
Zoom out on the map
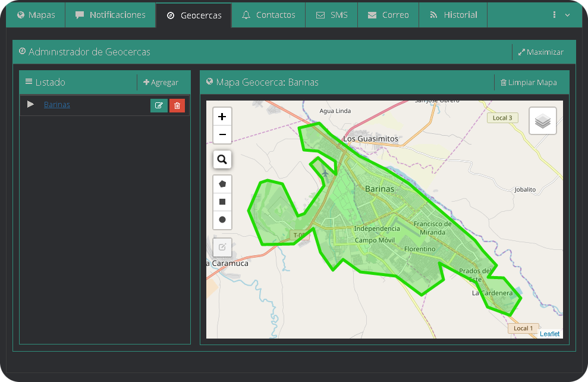tap(222, 134)
